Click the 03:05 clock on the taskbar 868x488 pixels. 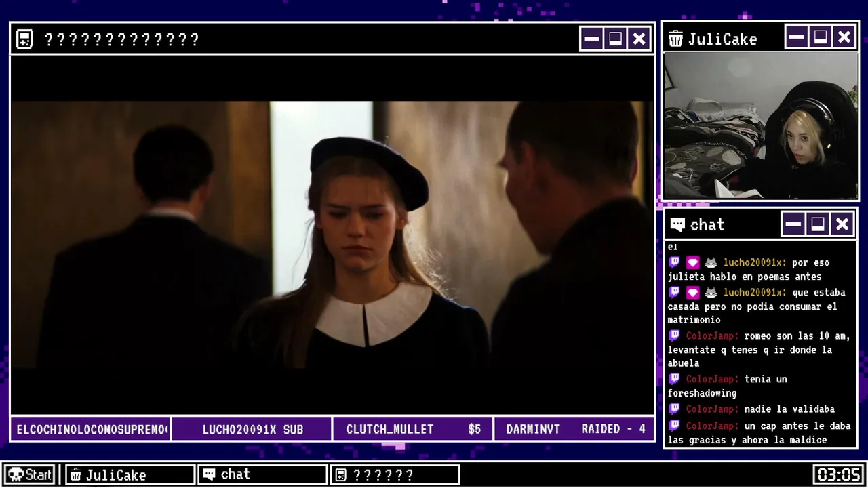tap(839, 474)
